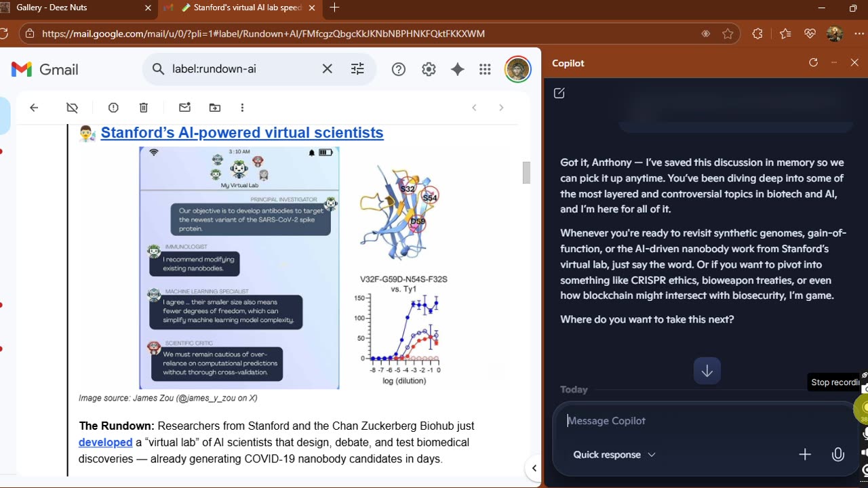868x488 pixels.
Task: Close the Gallery - Deez Nuts tab
Action: [x=148, y=8]
